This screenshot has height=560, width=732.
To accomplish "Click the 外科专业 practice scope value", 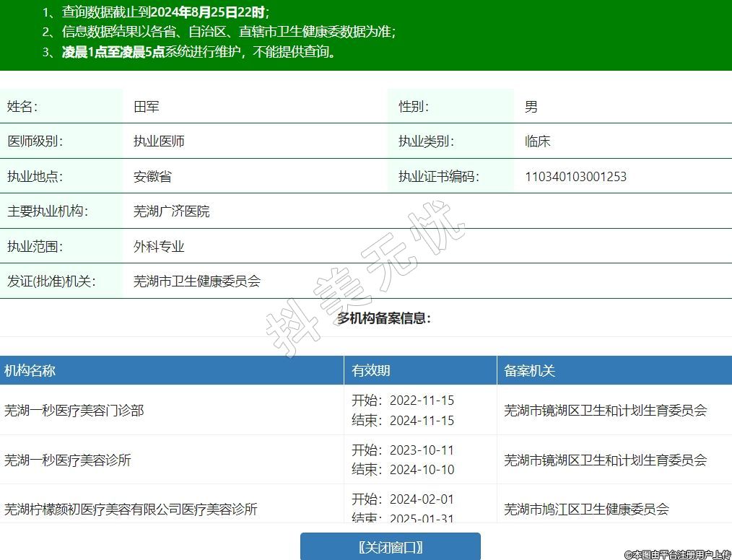I will [159, 247].
